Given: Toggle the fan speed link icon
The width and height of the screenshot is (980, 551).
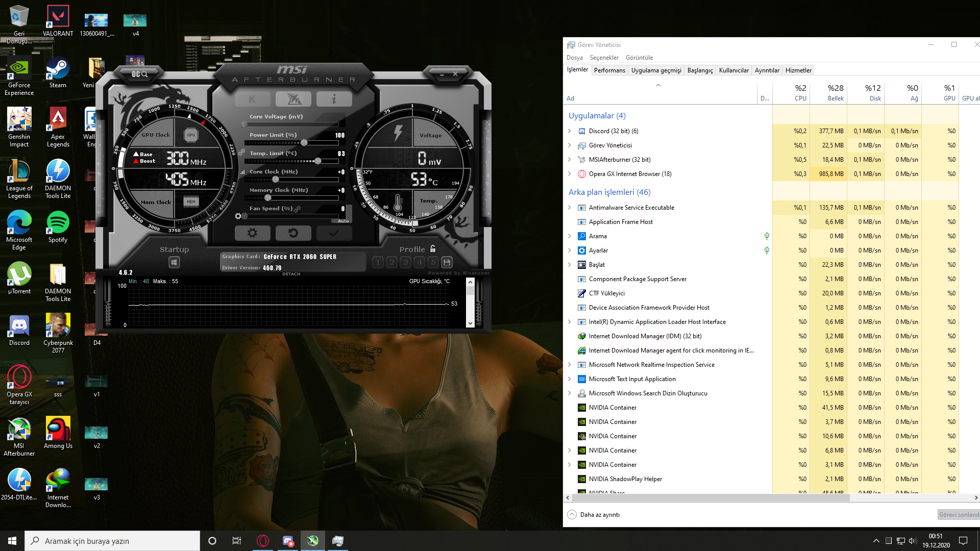Looking at the screenshot, I should tap(297, 209).
